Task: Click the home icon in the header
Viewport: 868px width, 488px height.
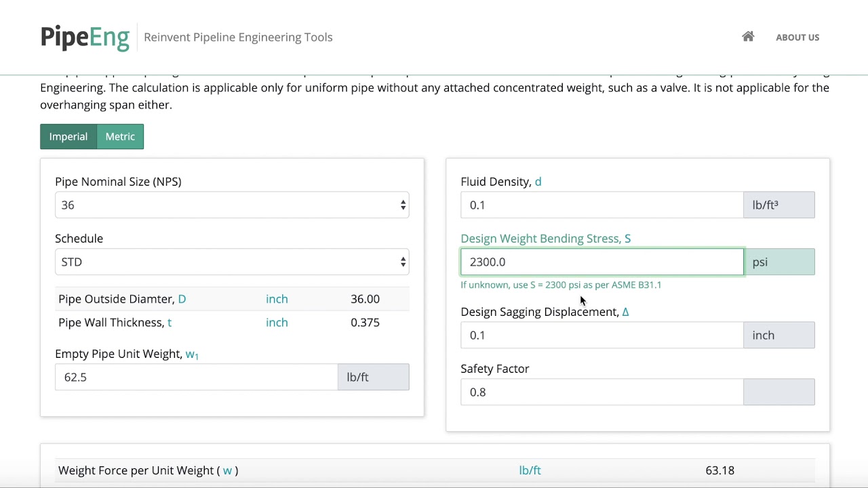Action: (748, 37)
